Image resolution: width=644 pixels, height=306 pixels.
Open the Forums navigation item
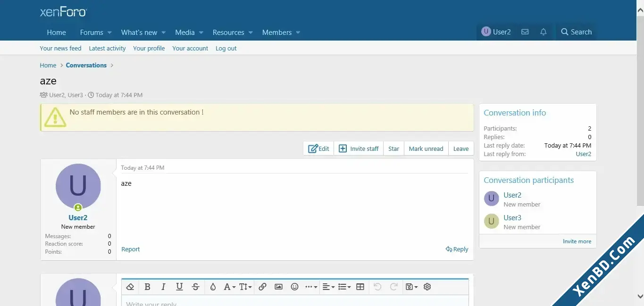92,33
